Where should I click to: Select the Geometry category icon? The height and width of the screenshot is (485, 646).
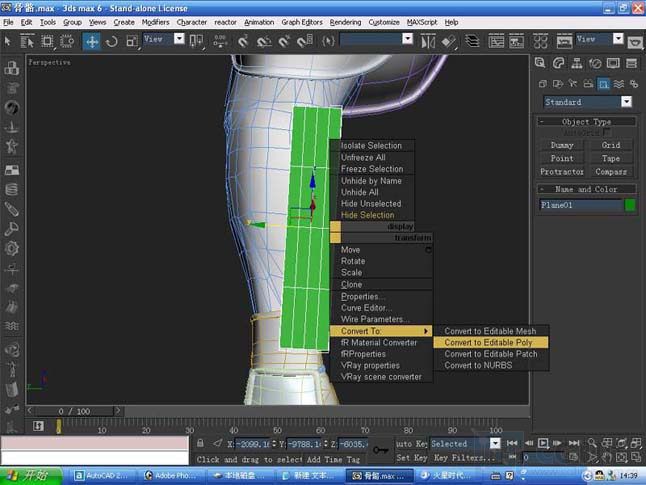(543, 84)
